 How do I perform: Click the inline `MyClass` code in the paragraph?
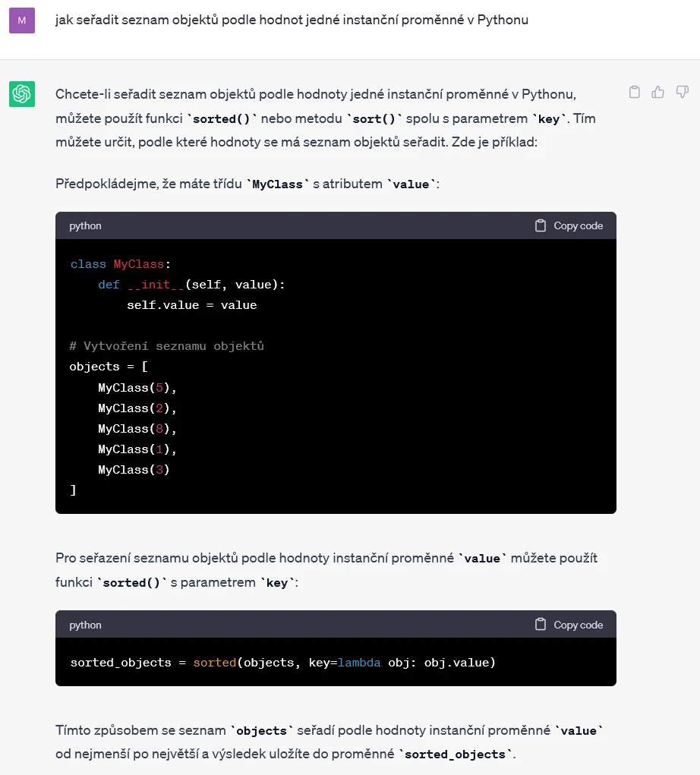(x=279, y=184)
